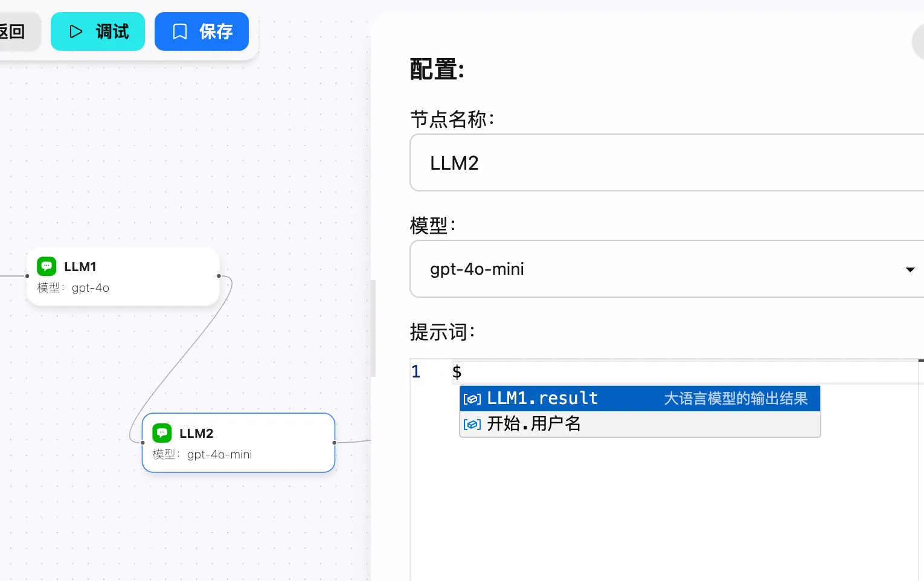The image size is (924, 581).
Task: Click the 保存 save button
Action: [x=202, y=31]
